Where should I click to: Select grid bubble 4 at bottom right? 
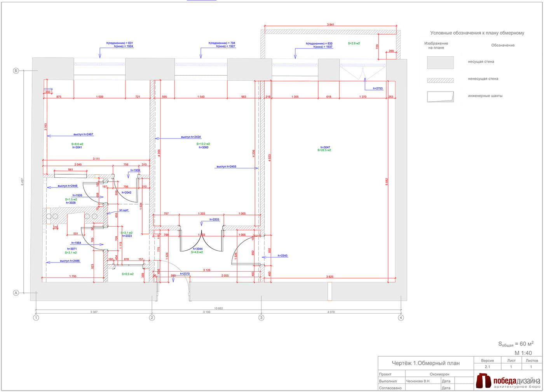tap(401, 317)
